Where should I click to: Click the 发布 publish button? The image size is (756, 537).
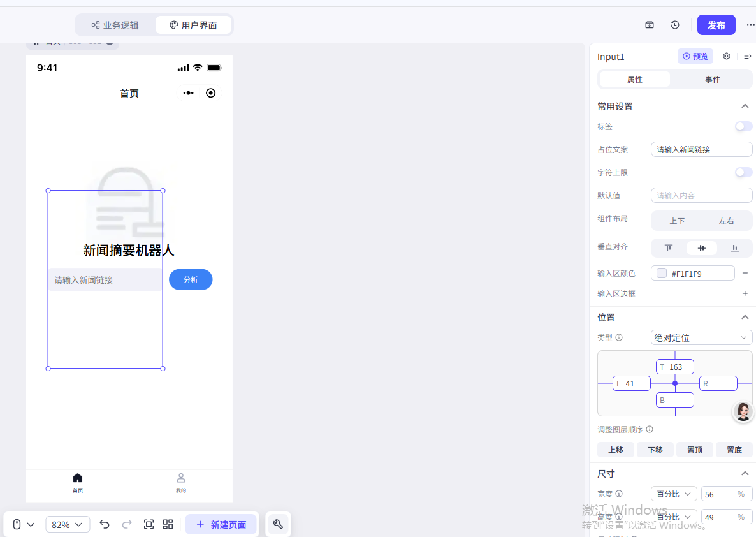pyautogui.click(x=716, y=25)
